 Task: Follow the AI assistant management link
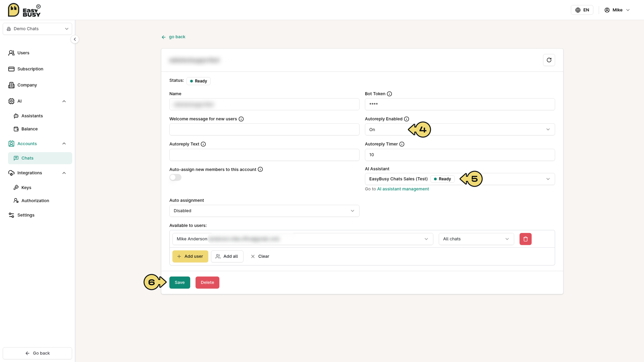click(403, 189)
